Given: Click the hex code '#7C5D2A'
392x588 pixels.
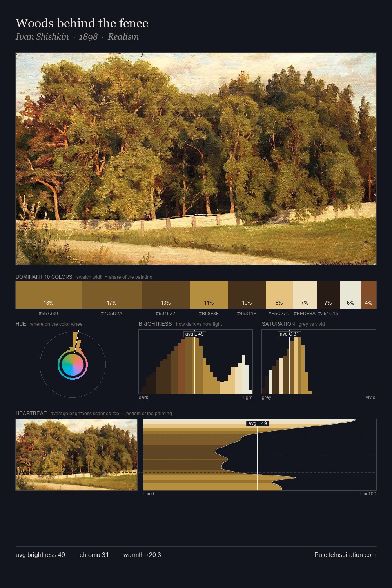Looking at the screenshot, I should (x=112, y=314).
